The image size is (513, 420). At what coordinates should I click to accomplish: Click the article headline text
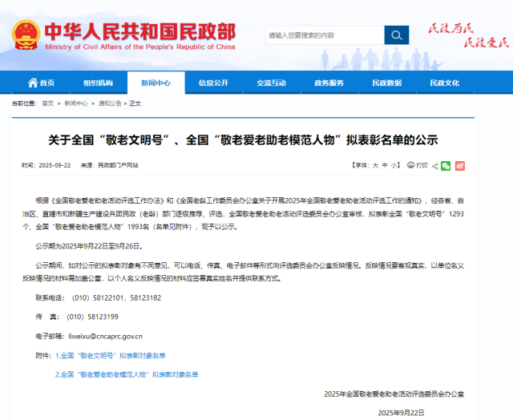[x=243, y=140]
